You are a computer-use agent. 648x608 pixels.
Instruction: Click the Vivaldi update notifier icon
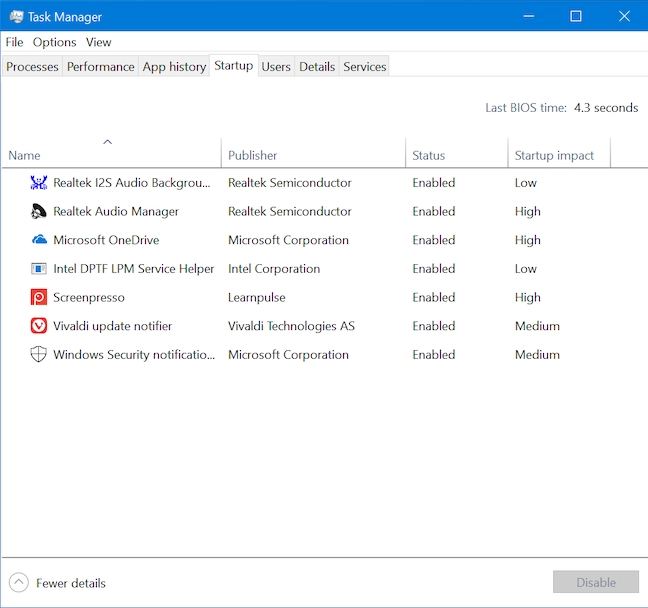(39, 326)
